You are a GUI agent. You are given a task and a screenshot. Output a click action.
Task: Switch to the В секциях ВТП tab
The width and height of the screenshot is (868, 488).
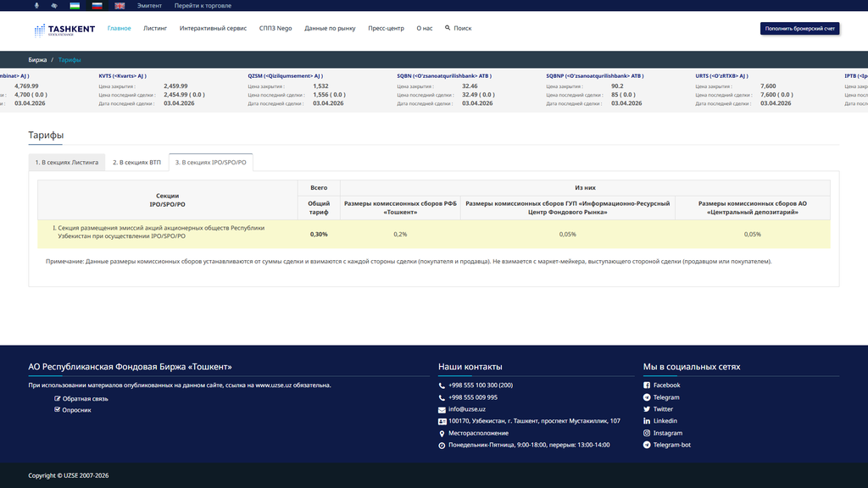point(136,162)
